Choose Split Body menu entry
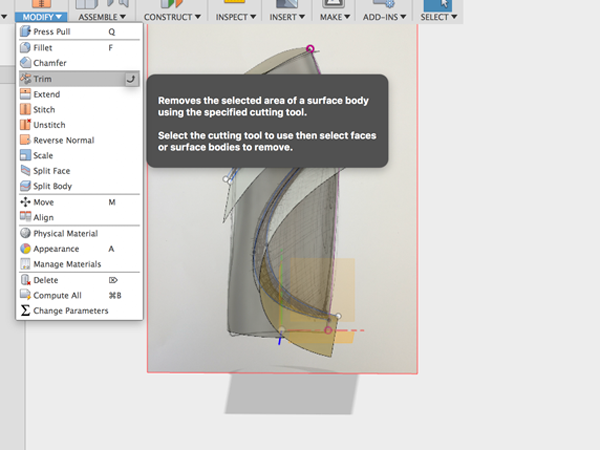Image resolution: width=600 pixels, height=450 pixels. (79, 186)
